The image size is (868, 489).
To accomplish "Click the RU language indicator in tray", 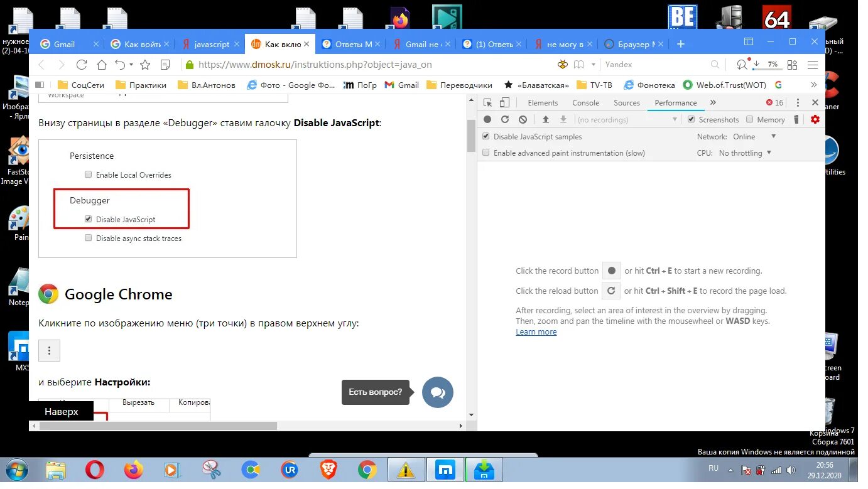I will click(713, 468).
